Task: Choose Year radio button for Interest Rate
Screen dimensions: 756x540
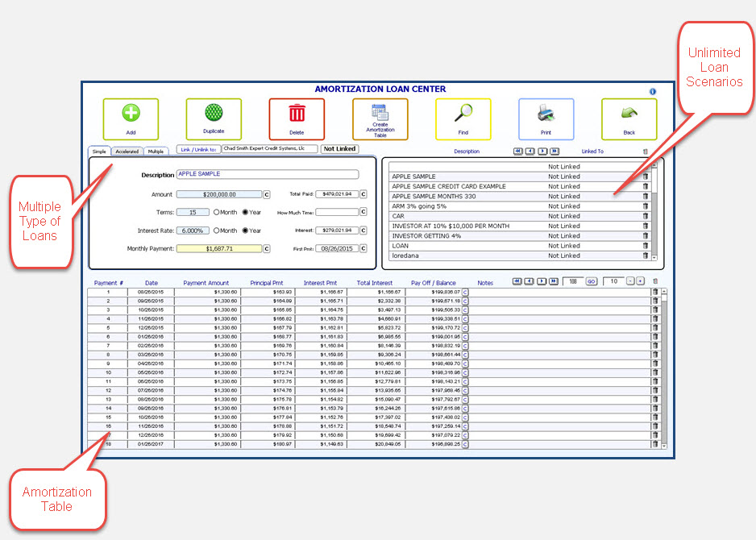Action: point(246,231)
